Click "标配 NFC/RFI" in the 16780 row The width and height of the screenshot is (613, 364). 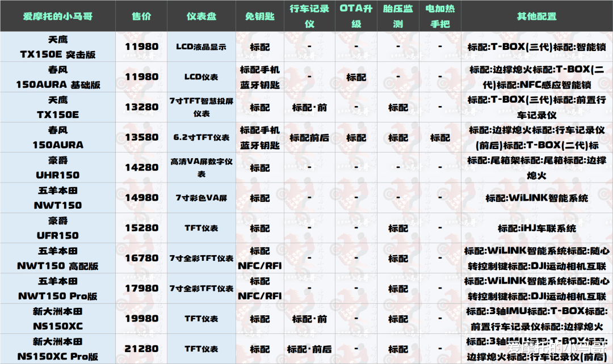[x=259, y=258]
